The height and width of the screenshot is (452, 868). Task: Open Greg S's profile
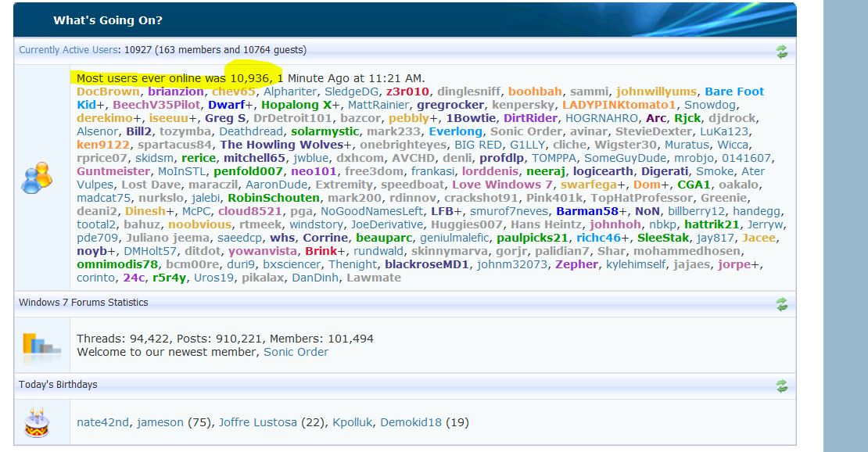[x=225, y=118]
